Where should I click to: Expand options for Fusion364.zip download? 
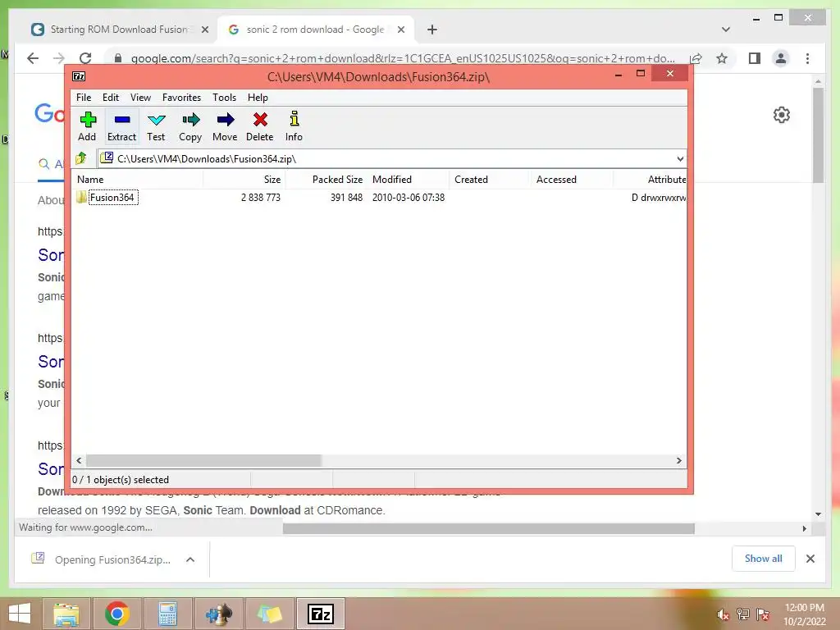coord(190,559)
